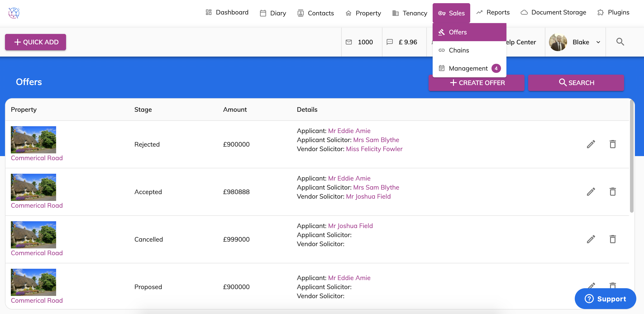Click the company logo in top-left corner
Viewport: 644px width, 314px height.
click(14, 13)
